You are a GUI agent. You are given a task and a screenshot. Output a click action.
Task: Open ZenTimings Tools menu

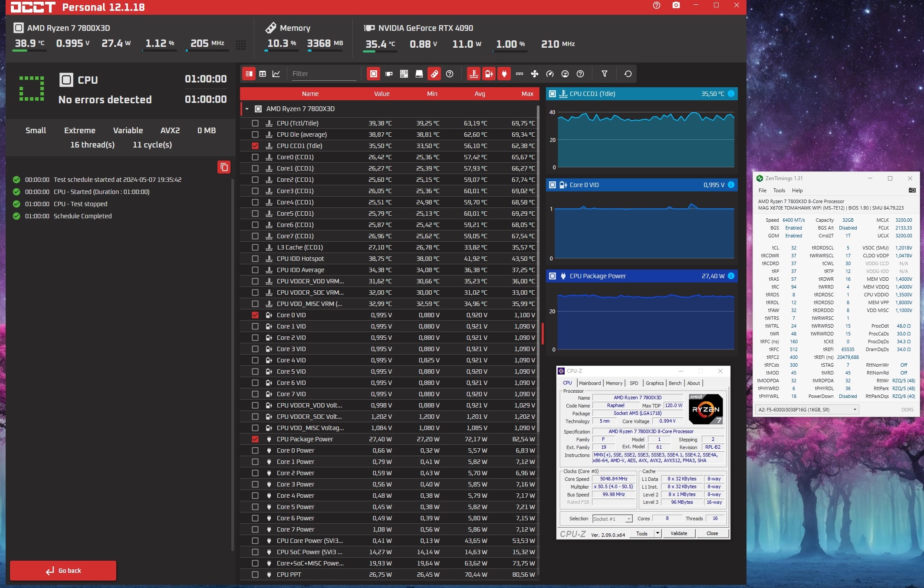coord(779,191)
